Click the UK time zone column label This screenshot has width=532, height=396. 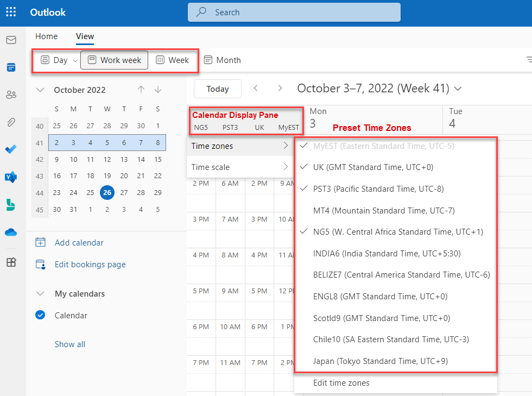[259, 127]
